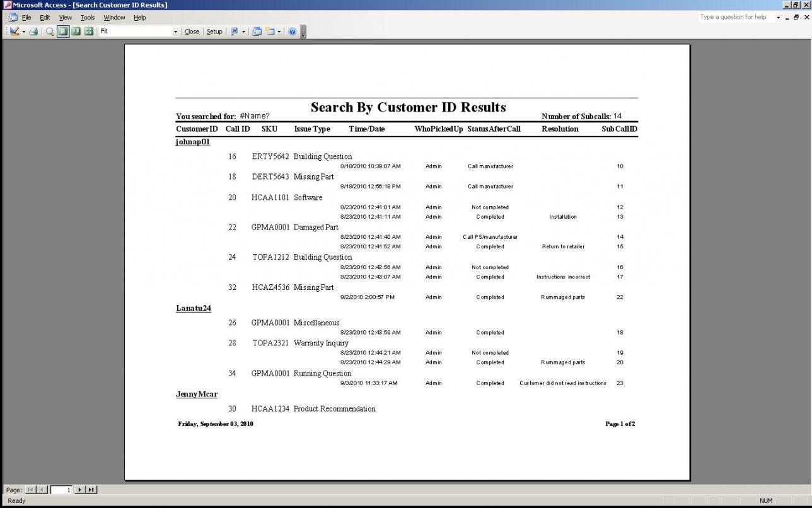Close the report document window
The height and width of the screenshot is (508, 812).
click(806, 18)
